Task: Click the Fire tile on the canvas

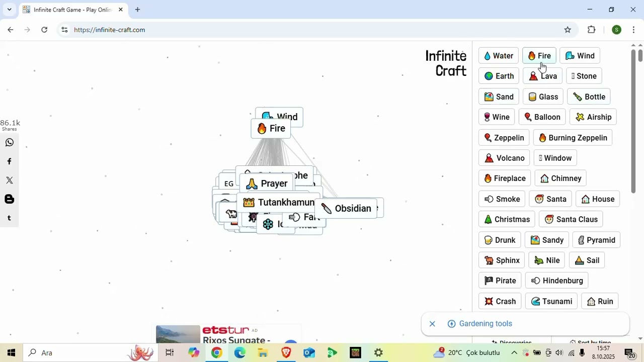Action: coord(271,129)
